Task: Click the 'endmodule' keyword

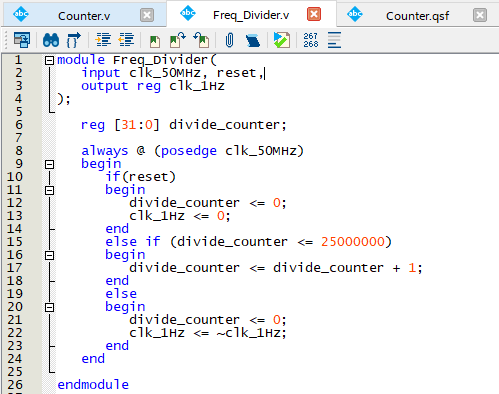Action: [x=93, y=385]
